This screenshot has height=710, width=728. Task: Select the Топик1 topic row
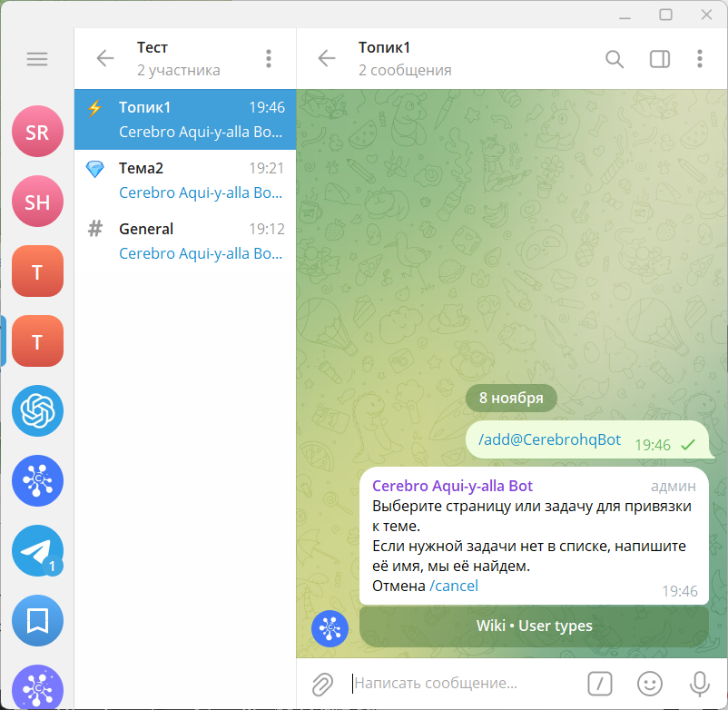(x=185, y=119)
